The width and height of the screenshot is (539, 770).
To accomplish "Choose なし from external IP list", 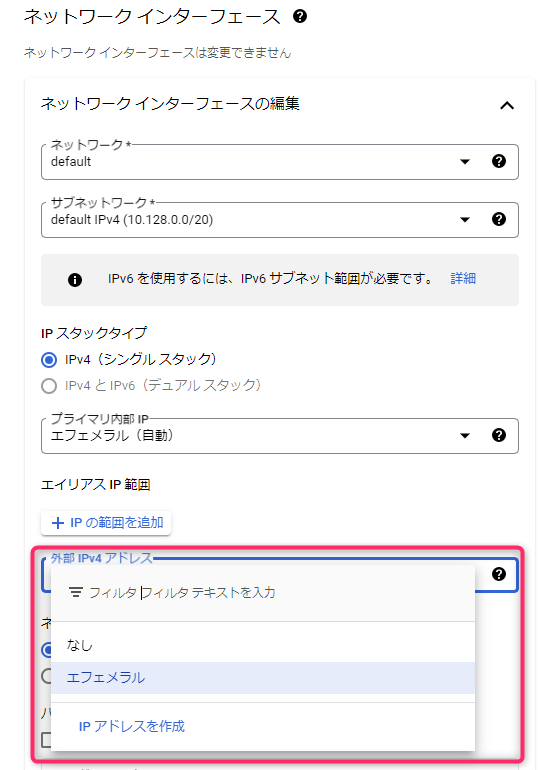I will [263, 645].
